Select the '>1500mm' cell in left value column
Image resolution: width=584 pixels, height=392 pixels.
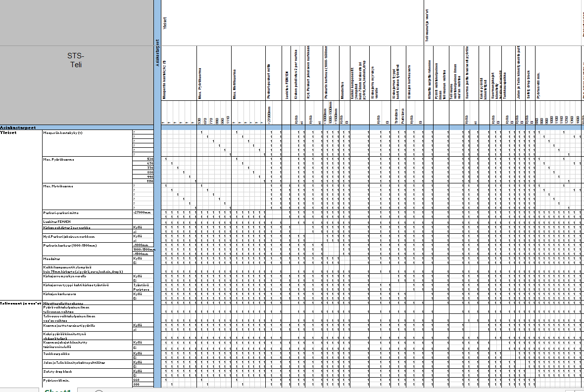coord(143,254)
